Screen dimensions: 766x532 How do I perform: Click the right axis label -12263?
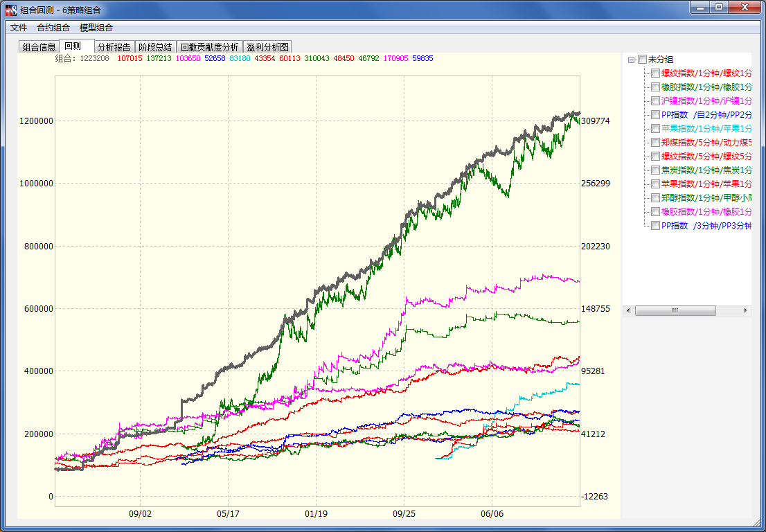pyautogui.click(x=594, y=497)
